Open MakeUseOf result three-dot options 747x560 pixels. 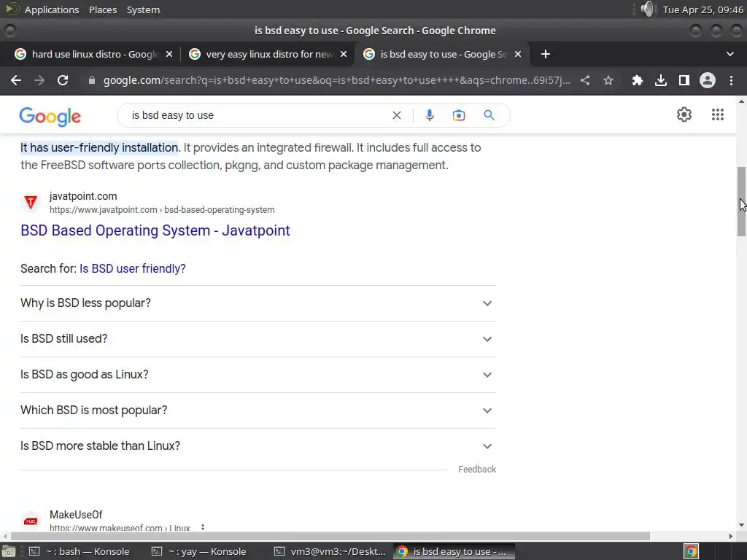tap(203, 528)
